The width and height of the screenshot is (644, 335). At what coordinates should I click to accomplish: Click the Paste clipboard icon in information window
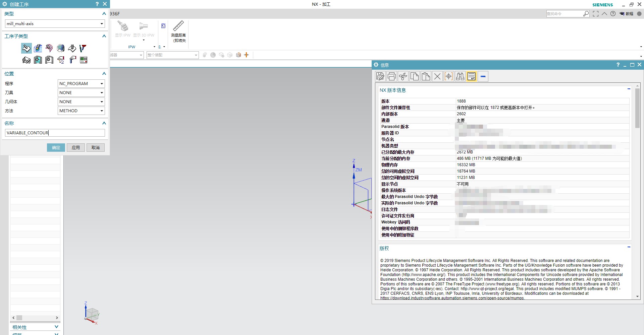coord(426,76)
